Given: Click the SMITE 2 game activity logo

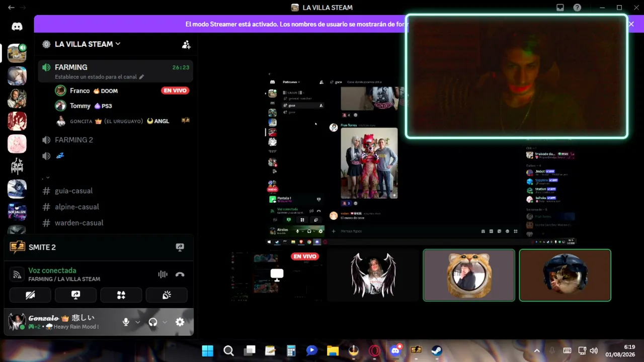Looking at the screenshot, I should point(17,247).
